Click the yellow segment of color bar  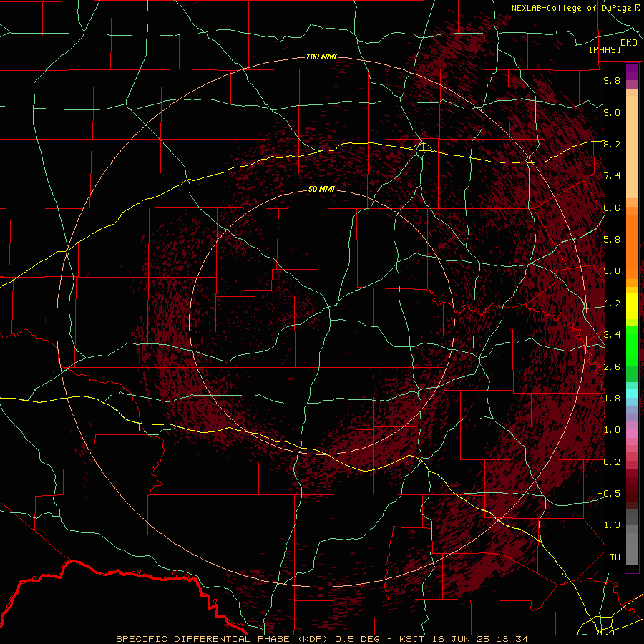click(632, 306)
